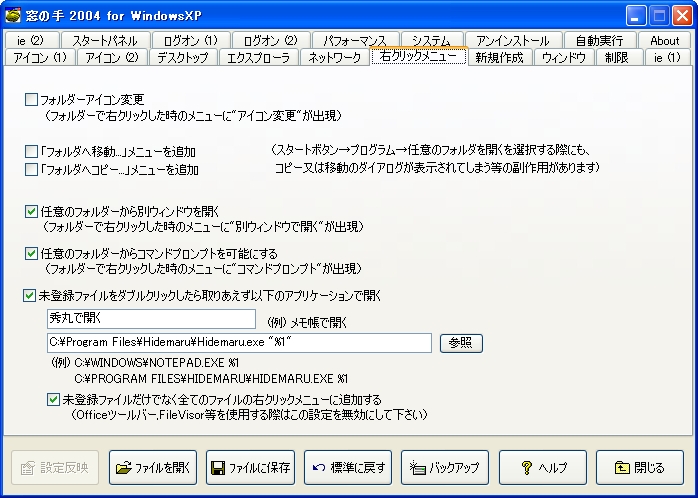
Task: Open help with ヘルプ button
Action: 543,468
